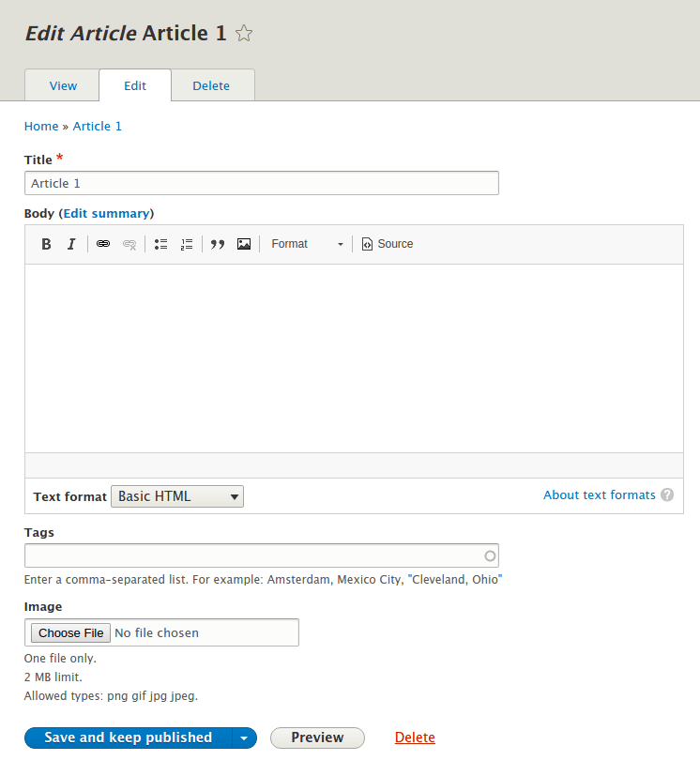
Task: Focus the Tags input field
Action: tap(262, 555)
